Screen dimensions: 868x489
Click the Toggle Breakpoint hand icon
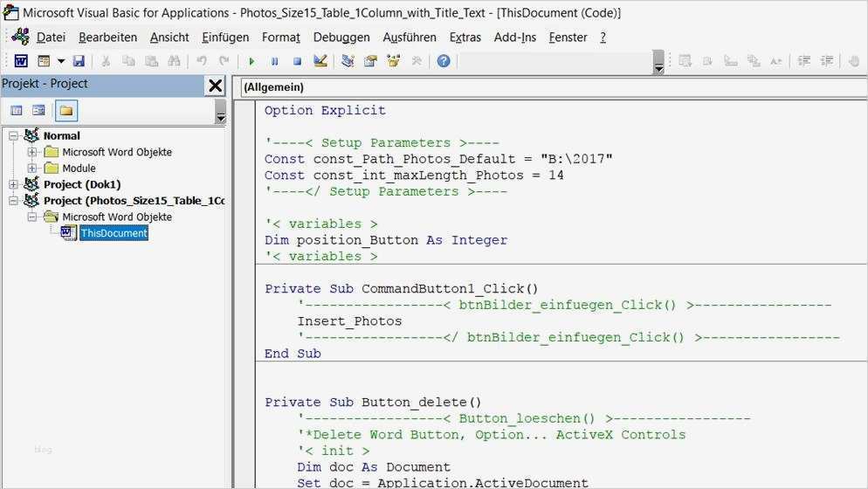[x=854, y=61]
